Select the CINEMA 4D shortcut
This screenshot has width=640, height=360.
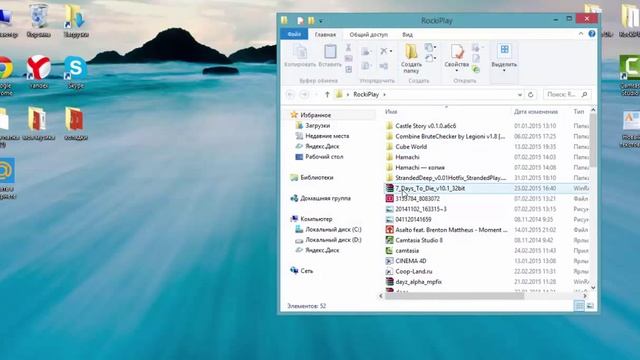point(411,261)
